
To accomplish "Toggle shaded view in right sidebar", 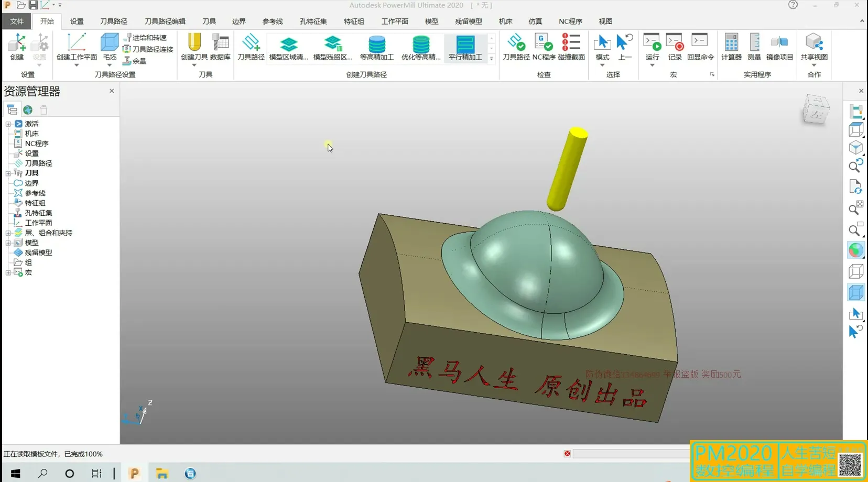I will [856, 292].
